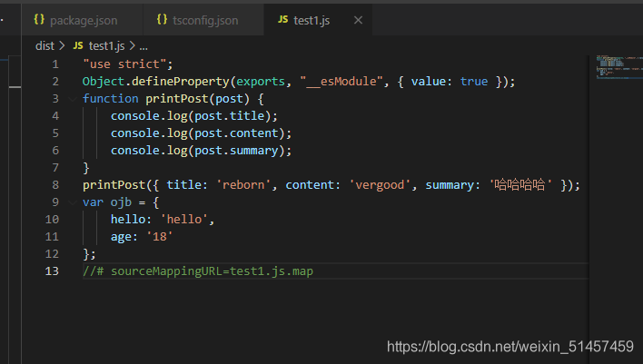The height and width of the screenshot is (364, 643).
Task: Open the breadcrumb ellipsis symbol list
Action: click(143, 46)
